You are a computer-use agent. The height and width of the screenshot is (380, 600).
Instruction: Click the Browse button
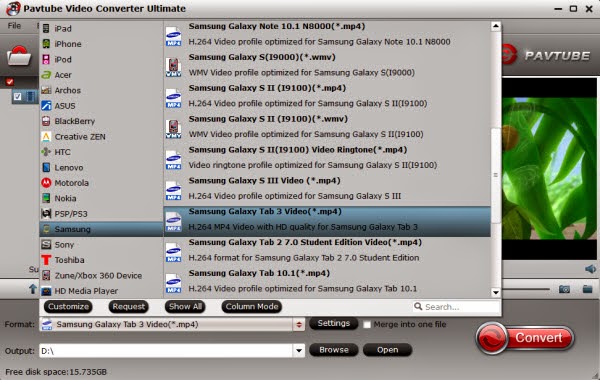point(333,350)
